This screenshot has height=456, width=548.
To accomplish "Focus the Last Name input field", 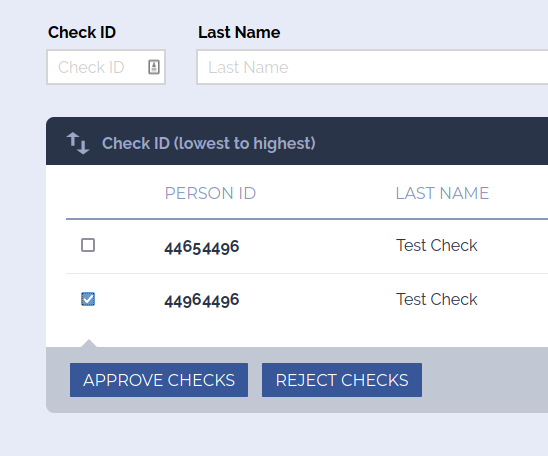I will pyautogui.click(x=372, y=67).
